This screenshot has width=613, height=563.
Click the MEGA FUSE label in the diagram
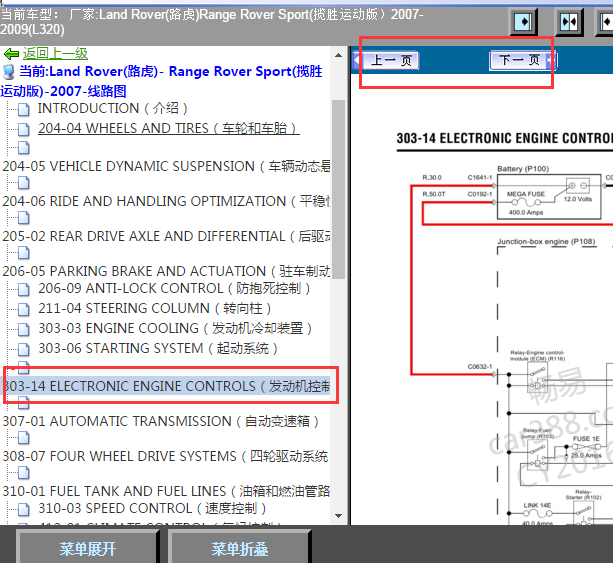pyautogui.click(x=526, y=194)
